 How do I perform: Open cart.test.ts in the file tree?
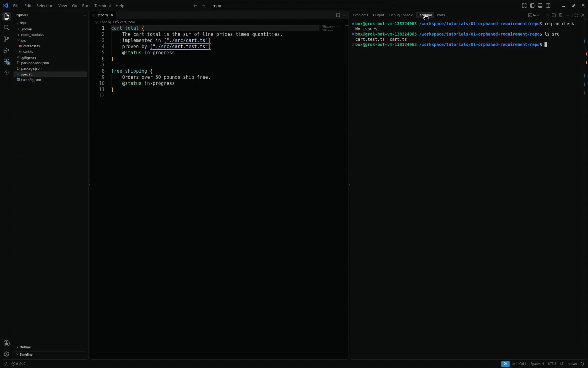pyautogui.click(x=31, y=46)
